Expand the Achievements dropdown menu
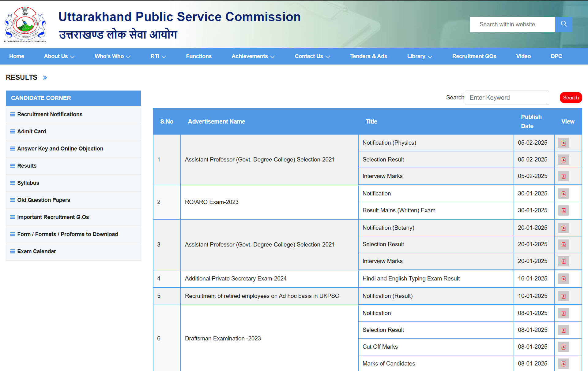Image resolution: width=588 pixels, height=371 pixels. (x=253, y=56)
